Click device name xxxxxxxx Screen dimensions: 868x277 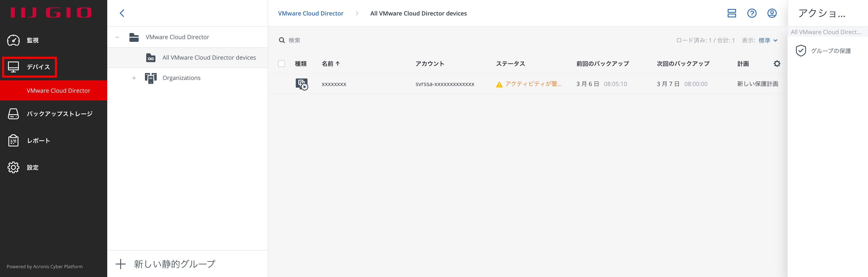(334, 84)
